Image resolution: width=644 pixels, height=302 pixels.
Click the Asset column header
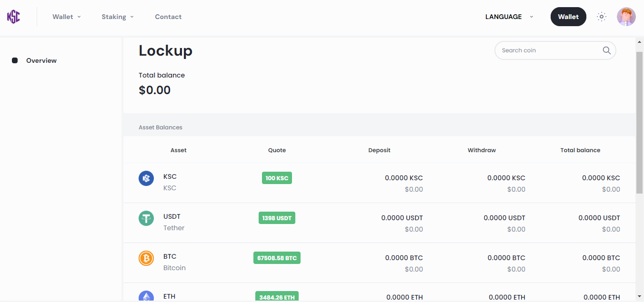pyautogui.click(x=179, y=150)
